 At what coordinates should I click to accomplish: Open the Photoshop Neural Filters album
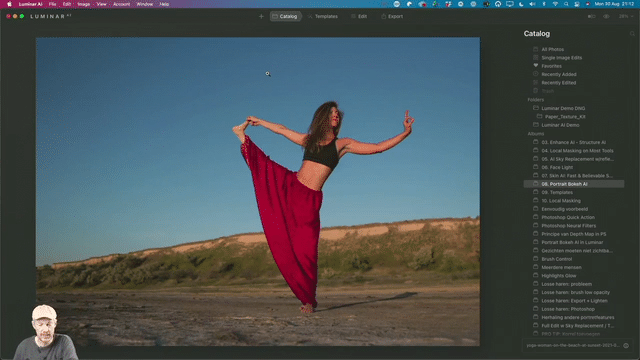pos(569,226)
